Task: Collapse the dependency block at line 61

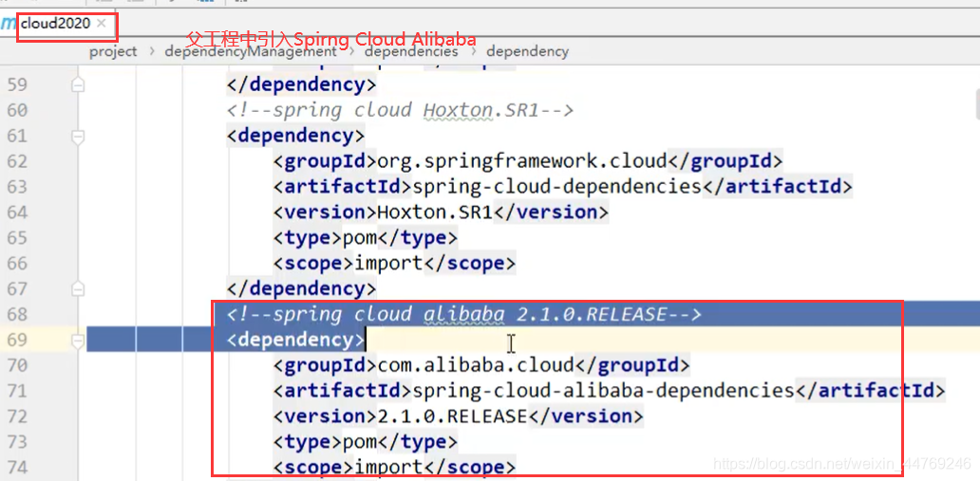Action: (78, 136)
